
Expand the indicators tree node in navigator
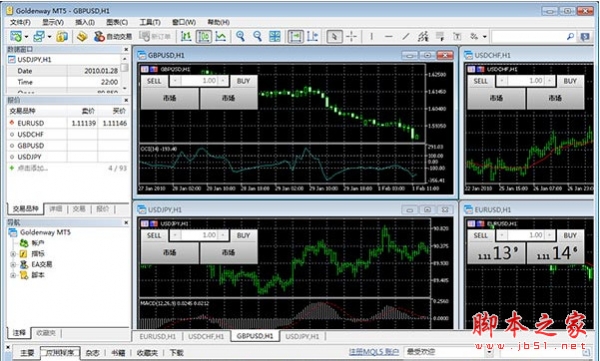click(13, 254)
